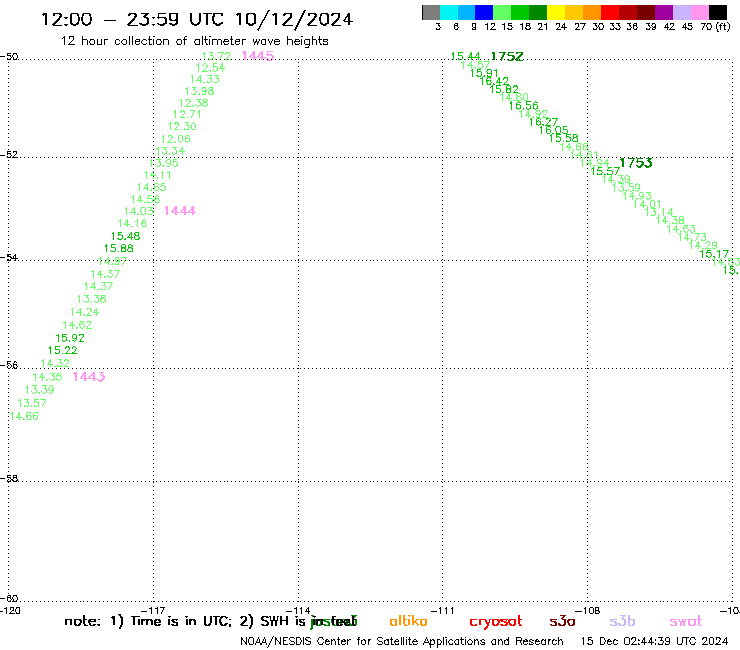Select the light green 12-15 ft legend swatch

click(x=502, y=13)
